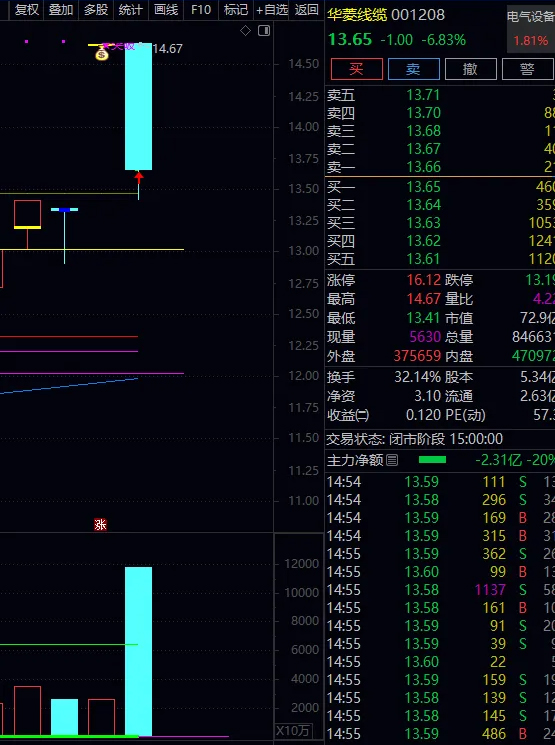This screenshot has width=555, height=745.
Task: Click 卖四 price 13.70
Action: click(x=423, y=113)
